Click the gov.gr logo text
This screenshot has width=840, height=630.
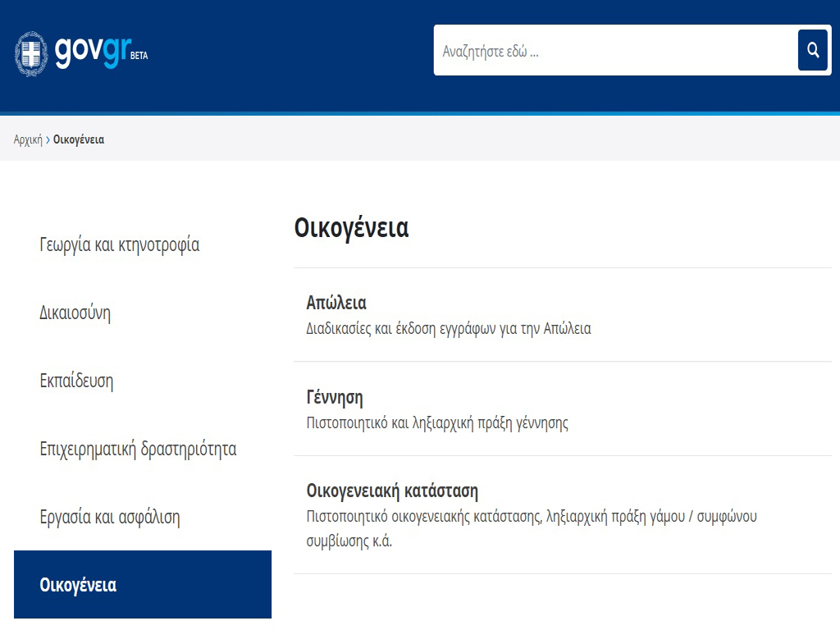tap(92, 52)
